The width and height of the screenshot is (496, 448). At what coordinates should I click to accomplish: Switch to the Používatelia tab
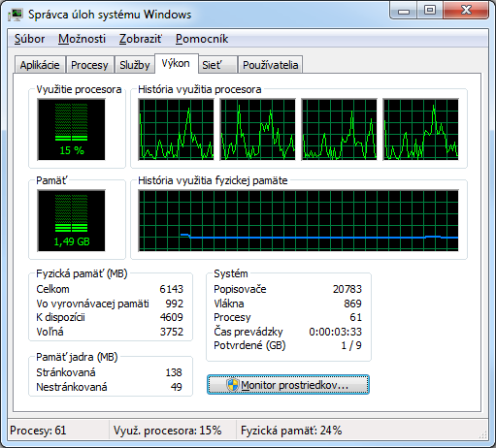(270, 65)
